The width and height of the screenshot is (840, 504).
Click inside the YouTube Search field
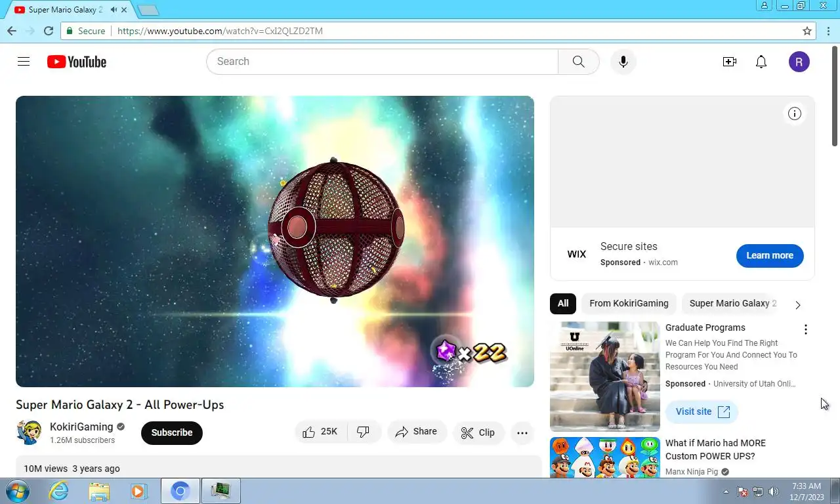382,62
